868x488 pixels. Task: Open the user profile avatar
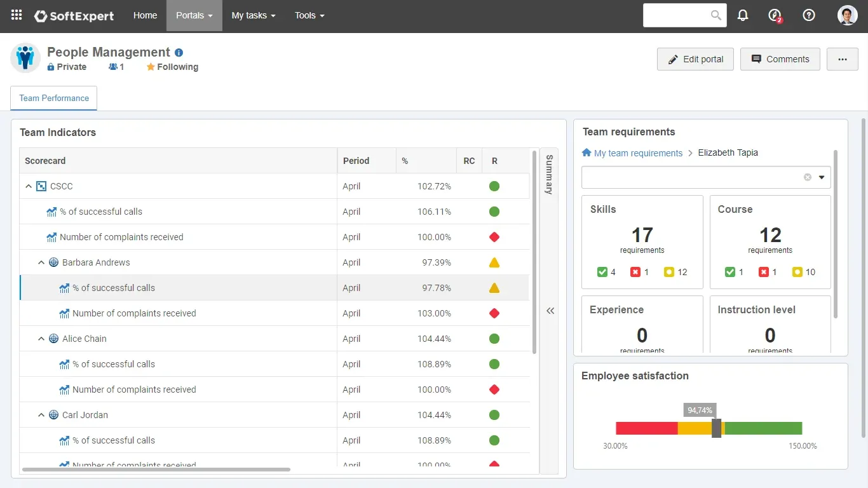(848, 15)
